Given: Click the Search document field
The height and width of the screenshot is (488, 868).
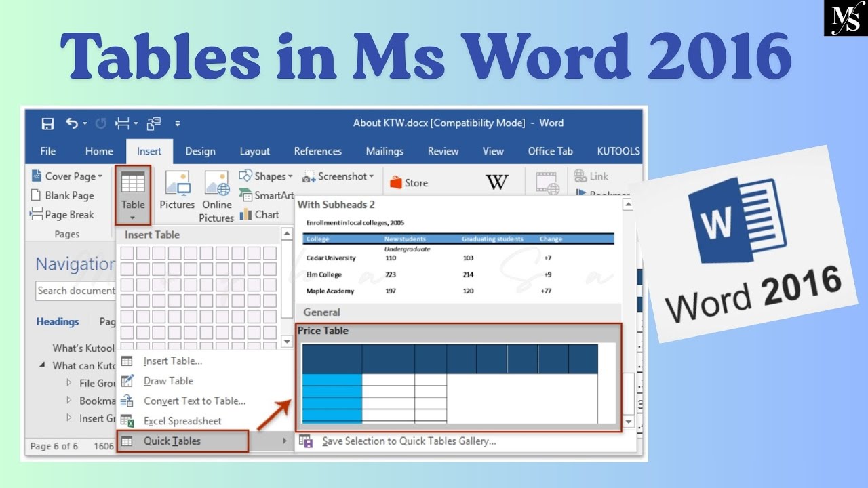Looking at the screenshot, I should pos(76,291).
